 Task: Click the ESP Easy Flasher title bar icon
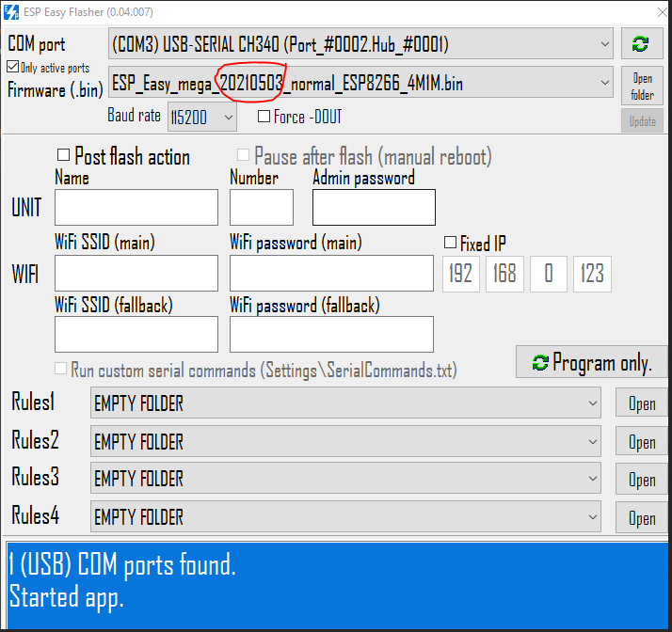10,12
